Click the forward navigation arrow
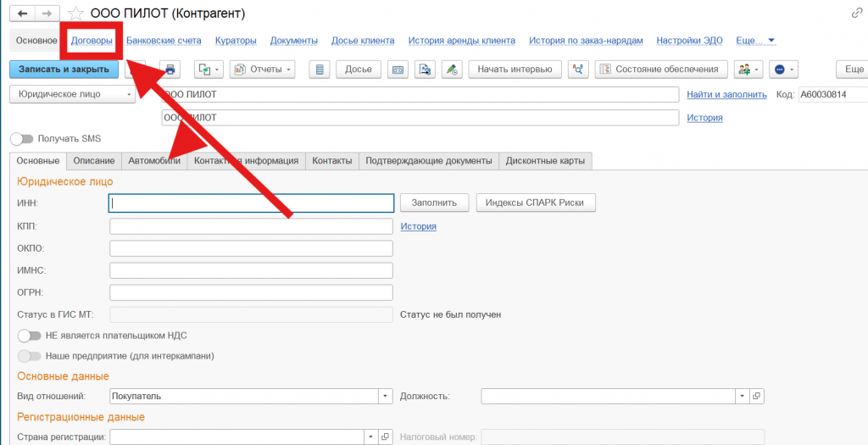The height and width of the screenshot is (445, 868). (48, 14)
